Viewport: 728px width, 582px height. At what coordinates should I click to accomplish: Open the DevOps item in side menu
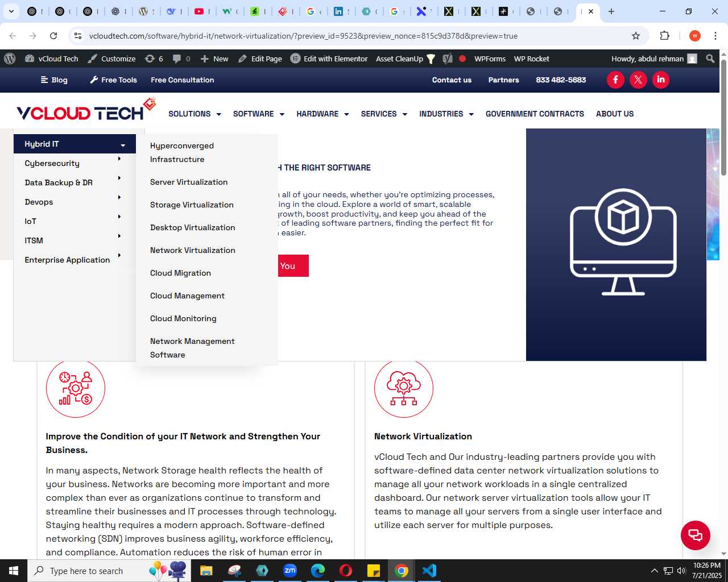[39, 202]
